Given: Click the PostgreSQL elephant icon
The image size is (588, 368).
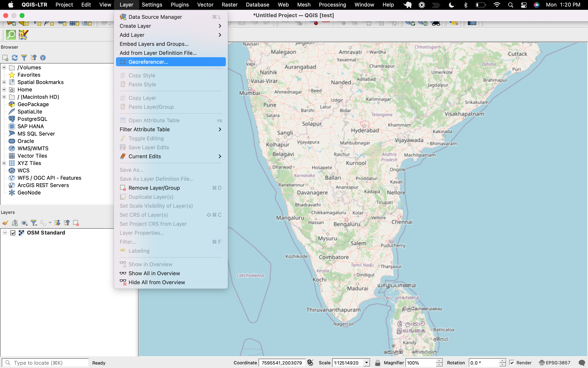Looking at the screenshot, I should tap(12, 119).
